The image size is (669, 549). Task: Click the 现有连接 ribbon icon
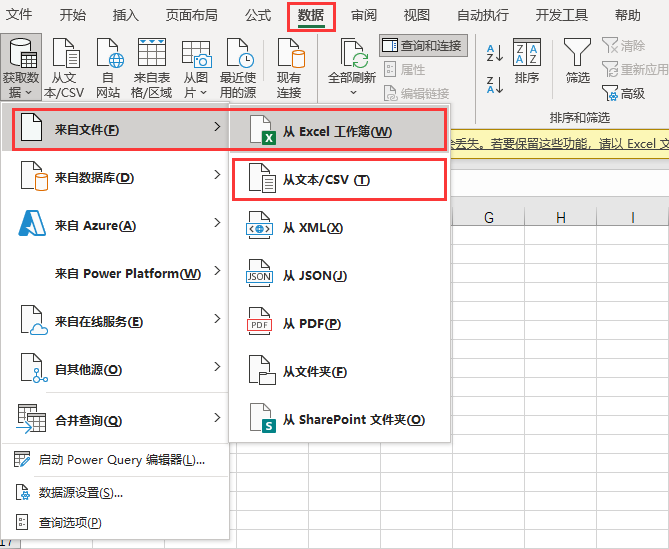[x=289, y=67]
